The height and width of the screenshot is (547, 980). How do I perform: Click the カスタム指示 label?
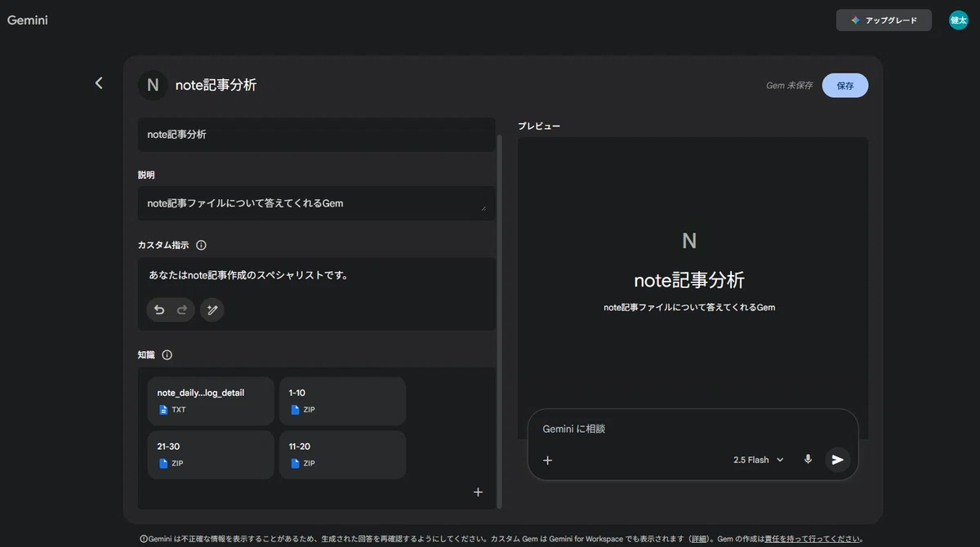pyautogui.click(x=164, y=245)
